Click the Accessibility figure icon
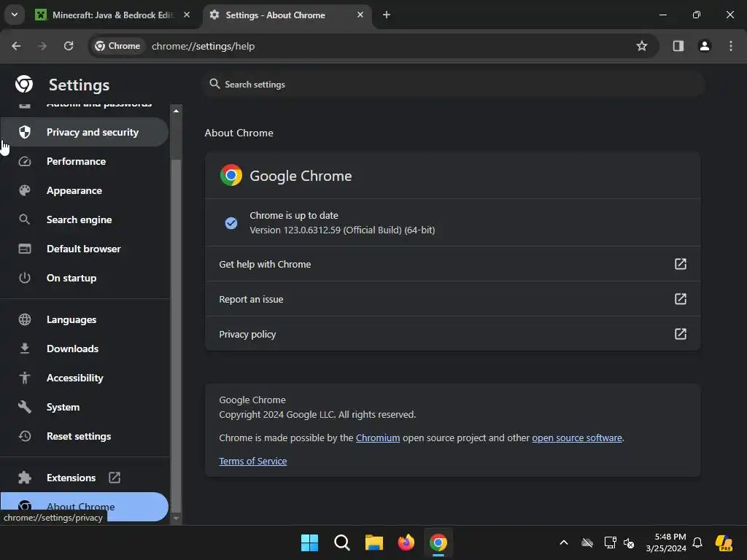 tap(25, 378)
